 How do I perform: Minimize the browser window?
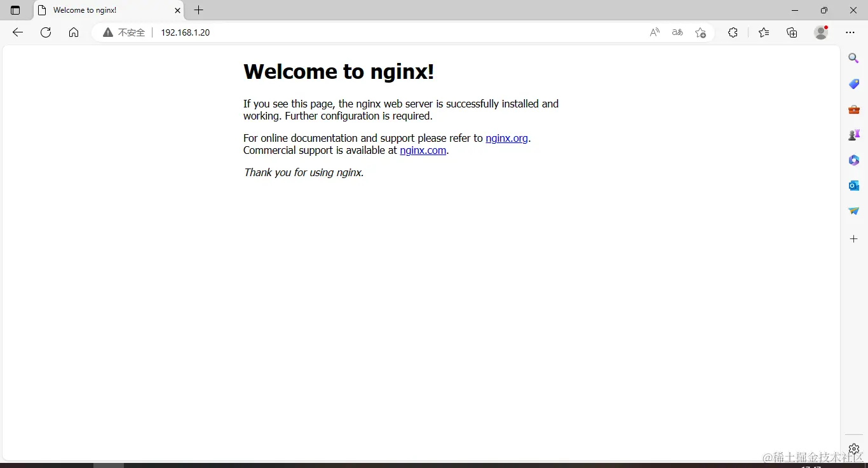(x=795, y=10)
